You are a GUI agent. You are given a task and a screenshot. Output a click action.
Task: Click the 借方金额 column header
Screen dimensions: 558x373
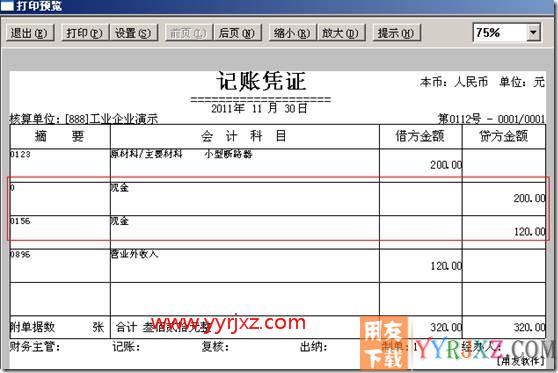click(x=420, y=136)
